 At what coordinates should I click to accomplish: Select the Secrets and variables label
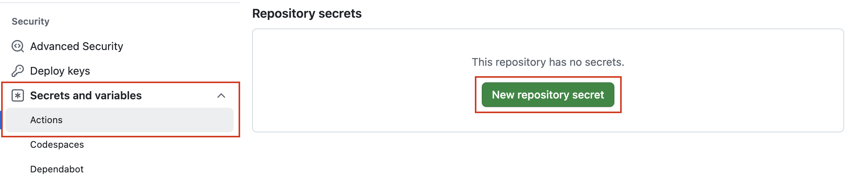(x=86, y=95)
